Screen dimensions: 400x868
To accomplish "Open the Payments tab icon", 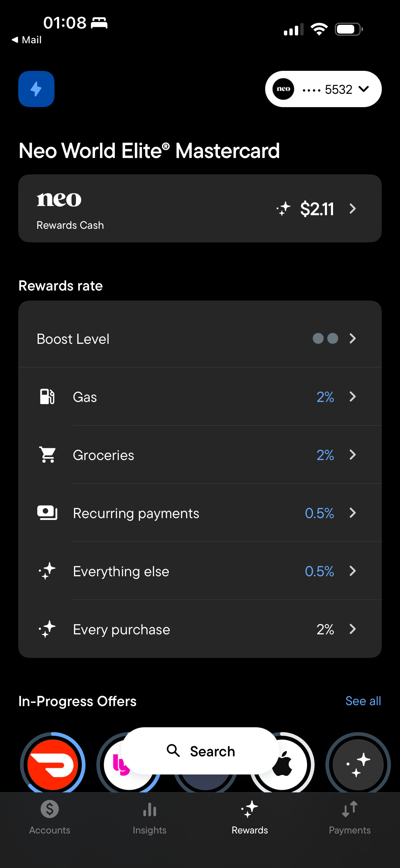I will [350, 809].
